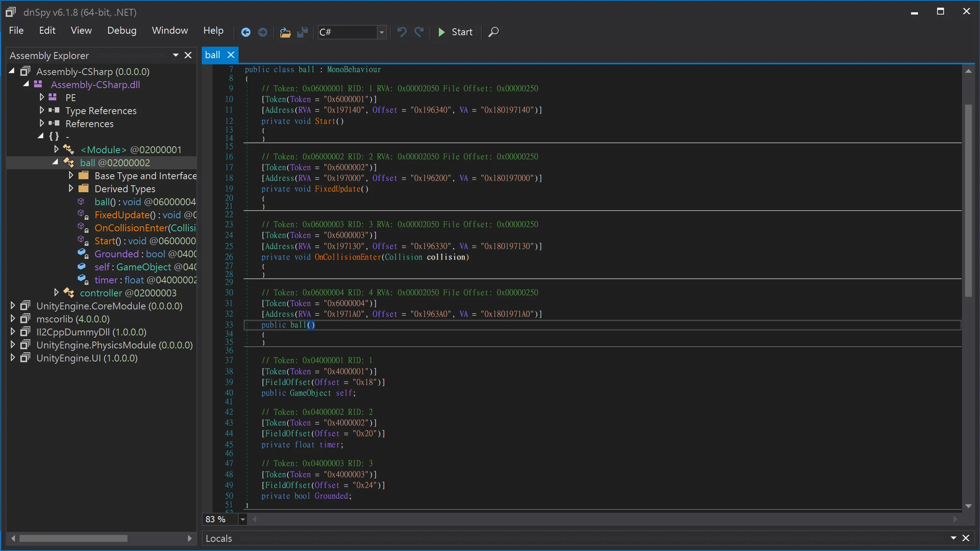Expand UnityEngine.CoreModule assembly node
Screen dimensions: 980x551
coord(13,306)
